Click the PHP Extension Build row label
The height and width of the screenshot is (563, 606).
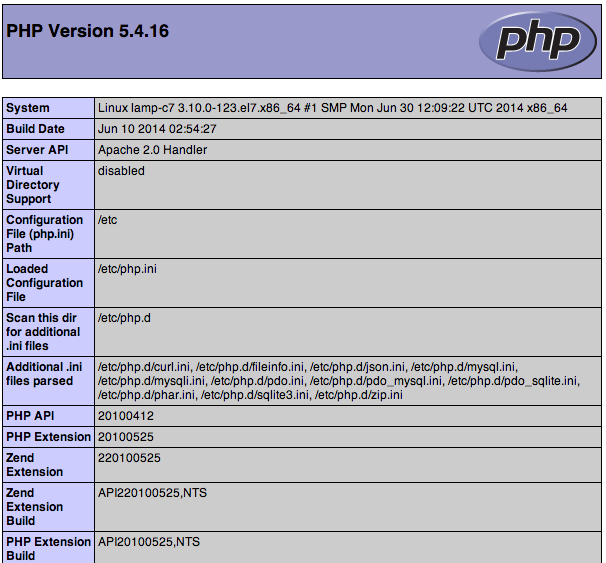[48, 548]
